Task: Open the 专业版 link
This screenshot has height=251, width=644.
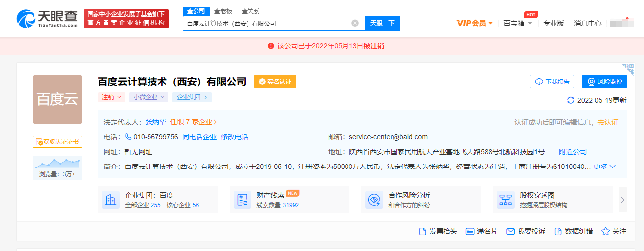Action: [x=553, y=23]
